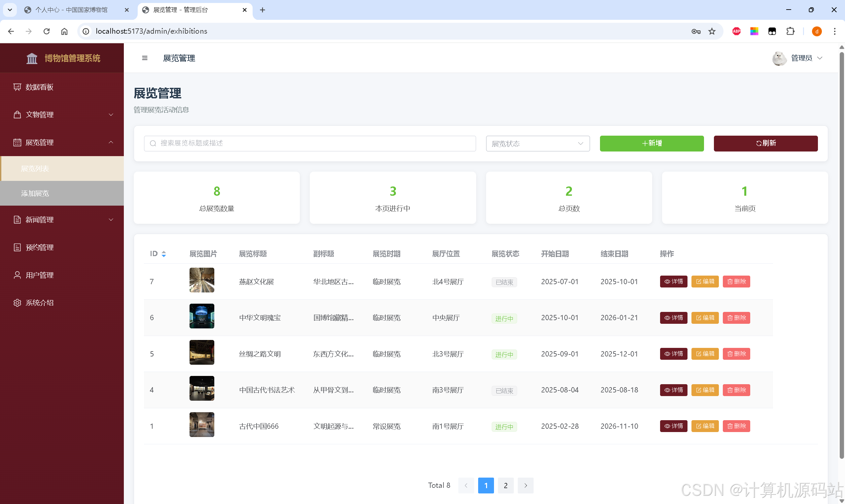This screenshot has width=845, height=504.
Task: Open 用户管理 user section
Action: pos(39,275)
